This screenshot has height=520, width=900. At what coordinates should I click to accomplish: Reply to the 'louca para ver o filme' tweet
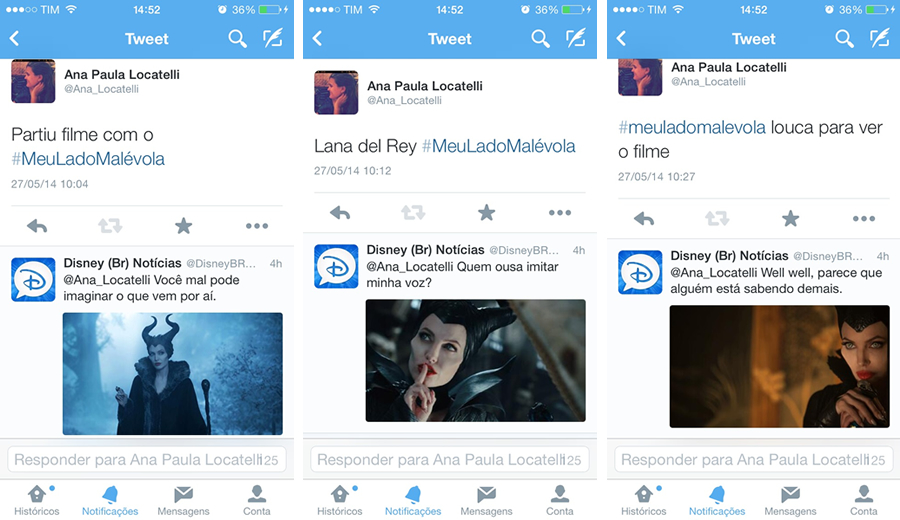coord(644,219)
